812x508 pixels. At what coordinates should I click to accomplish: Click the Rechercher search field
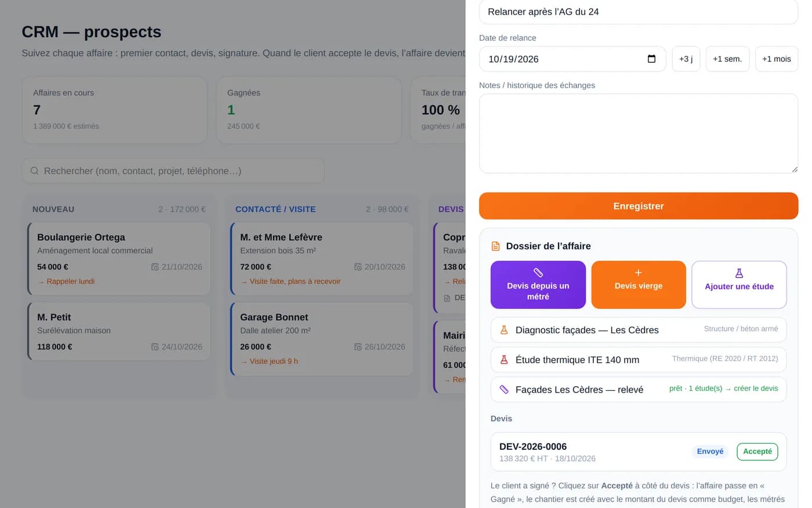[173, 171]
